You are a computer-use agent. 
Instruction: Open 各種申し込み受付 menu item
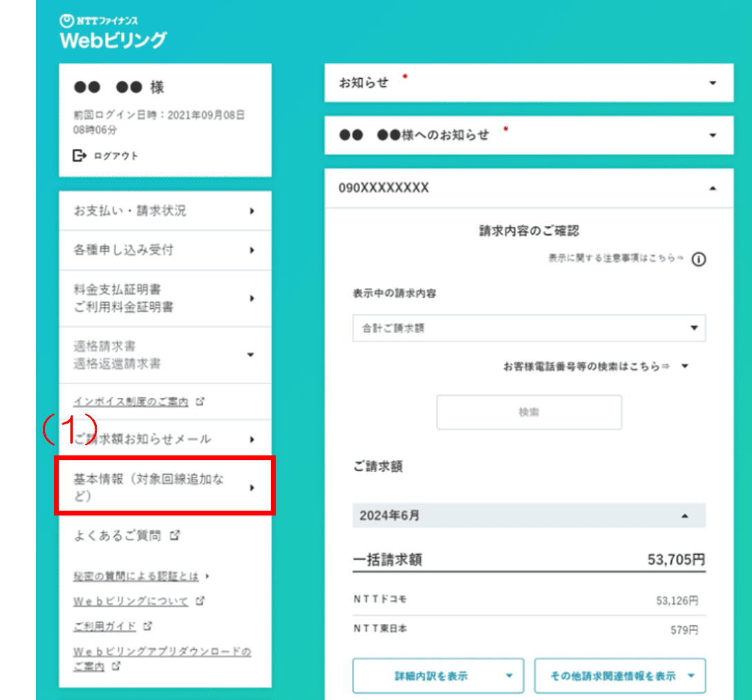click(164, 250)
